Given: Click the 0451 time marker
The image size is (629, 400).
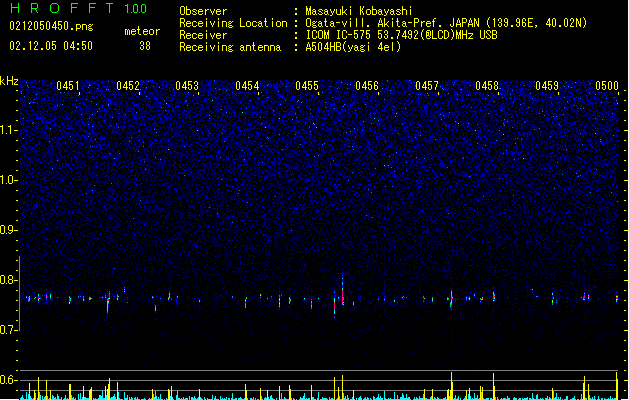Looking at the screenshot, I should click(68, 85).
